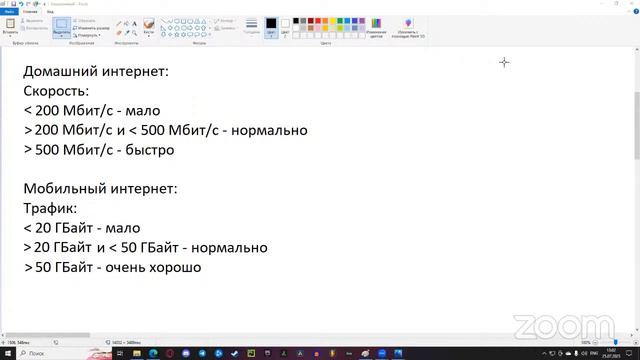Select the Right arrow shape

190,28
